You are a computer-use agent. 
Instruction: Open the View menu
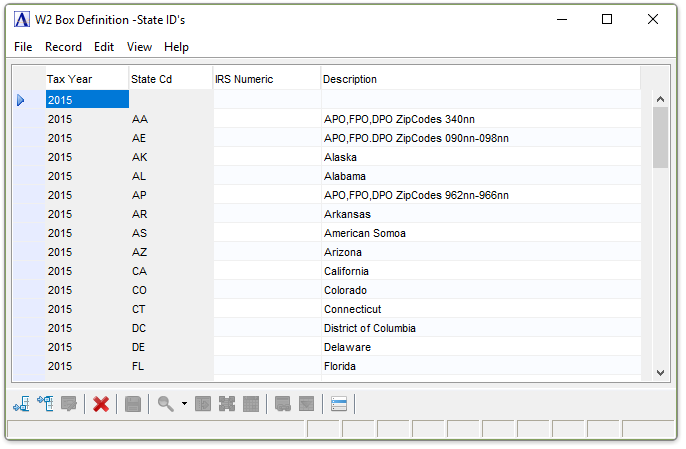140,47
